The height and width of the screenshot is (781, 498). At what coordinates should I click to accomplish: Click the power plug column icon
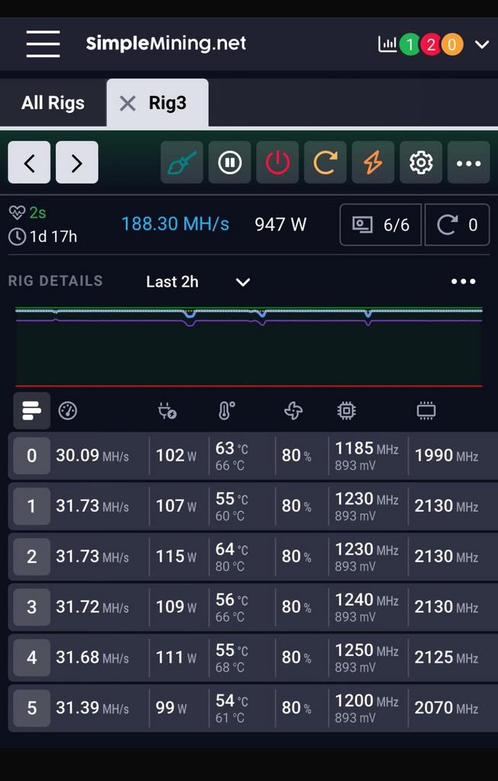(x=167, y=411)
